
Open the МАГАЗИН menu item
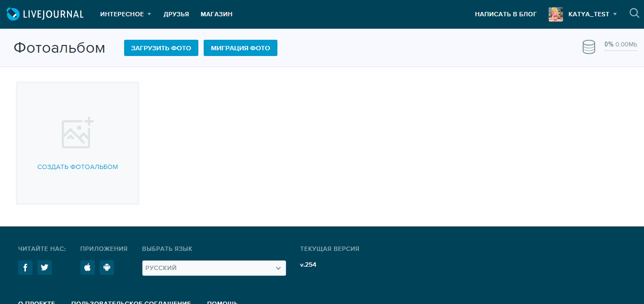click(216, 14)
